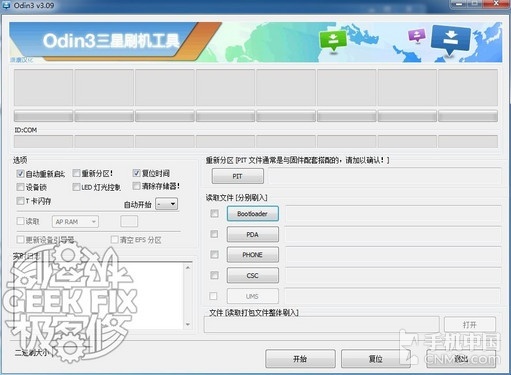511x375 pixels.
Task: Enable the LED 灯光控制 checkbox
Action: tap(76, 187)
